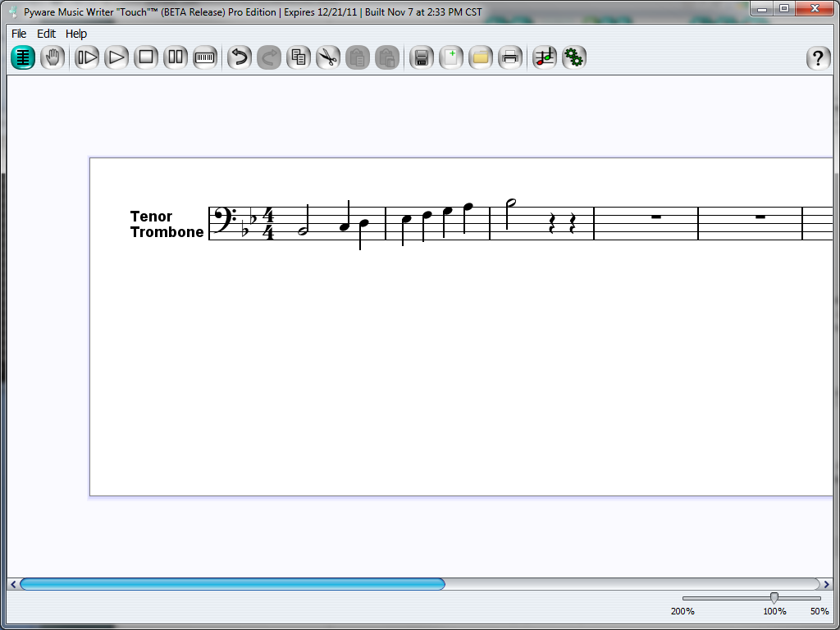Cut selection with the scissors icon
840x630 pixels.
(x=328, y=57)
